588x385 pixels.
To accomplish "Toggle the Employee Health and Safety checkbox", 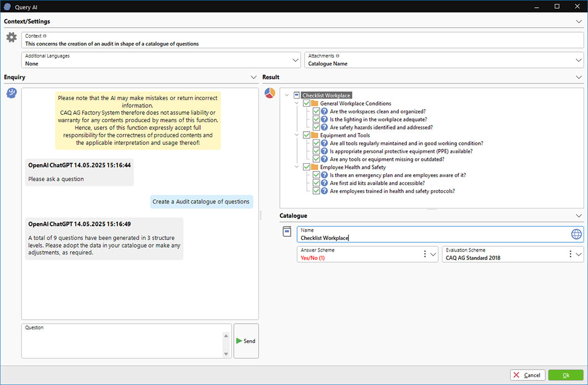I will click(x=306, y=167).
